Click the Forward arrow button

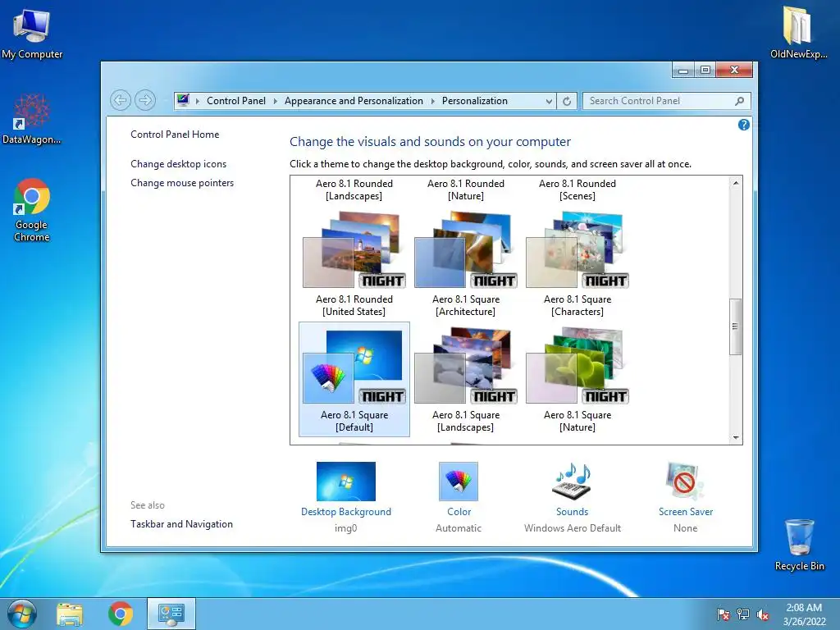pos(145,100)
